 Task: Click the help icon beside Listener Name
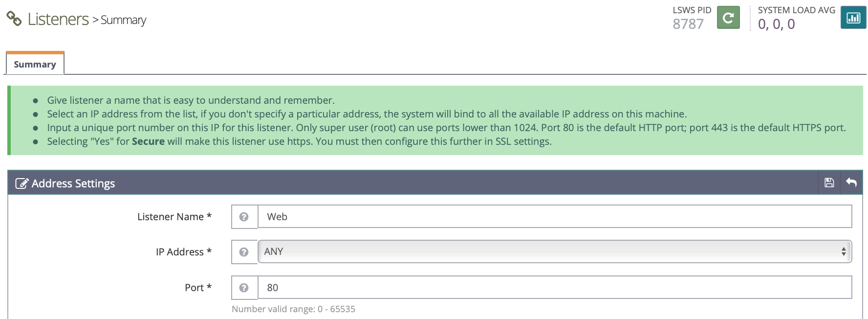point(244,217)
